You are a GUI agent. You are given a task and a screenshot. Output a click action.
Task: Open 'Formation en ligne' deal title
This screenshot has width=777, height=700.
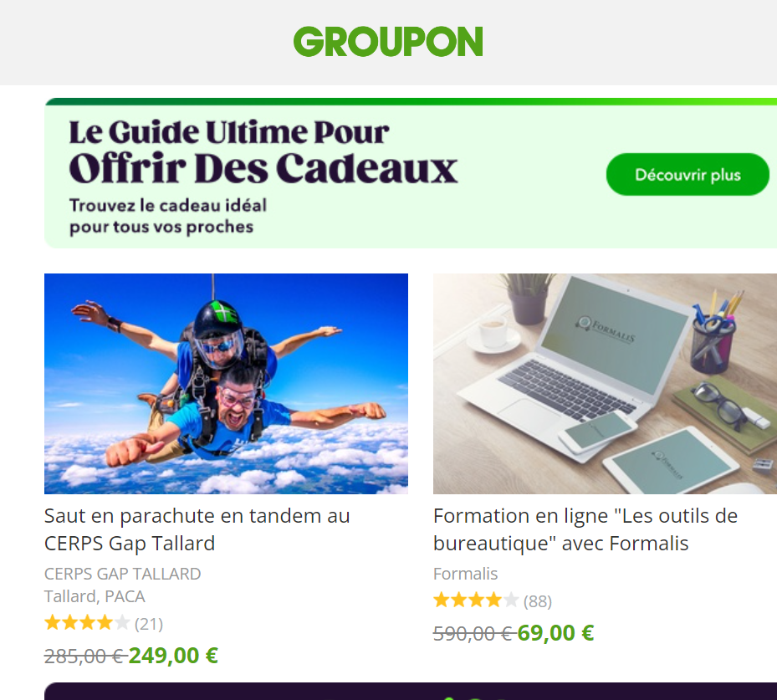click(585, 529)
